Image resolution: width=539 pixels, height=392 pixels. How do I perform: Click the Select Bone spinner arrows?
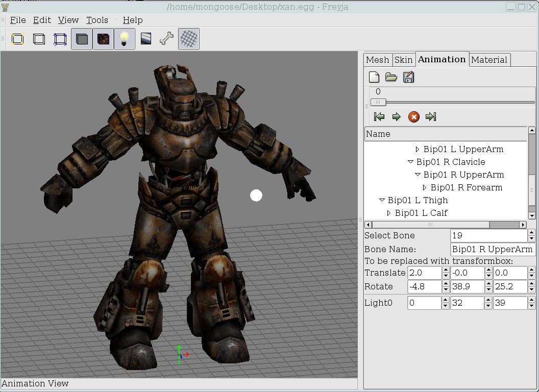tap(531, 235)
